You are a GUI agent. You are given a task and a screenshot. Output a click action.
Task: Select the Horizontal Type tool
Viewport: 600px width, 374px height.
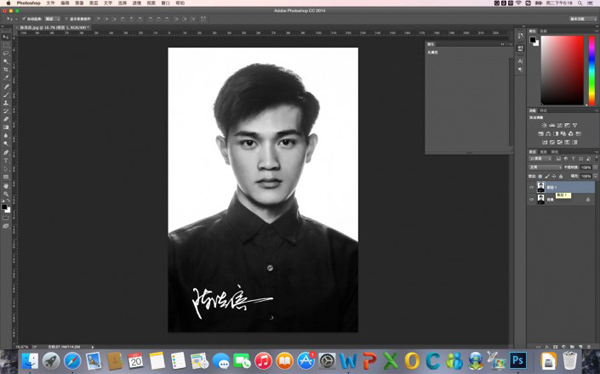pyautogui.click(x=6, y=160)
